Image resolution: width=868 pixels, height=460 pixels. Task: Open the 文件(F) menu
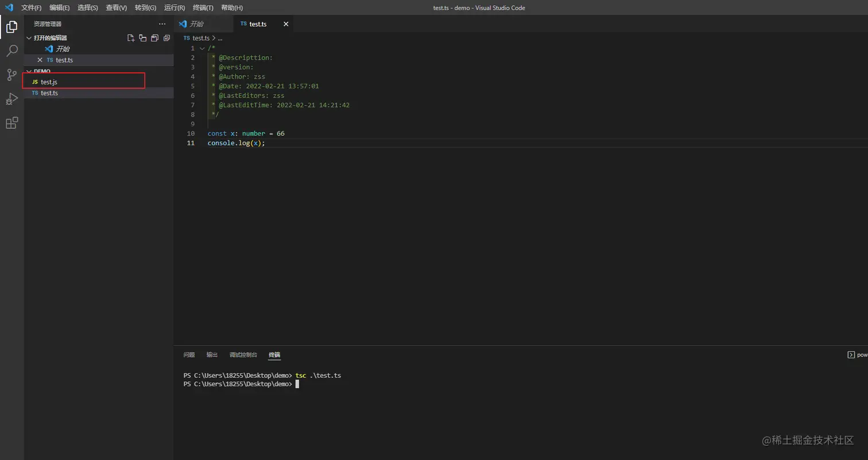point(31,7)
